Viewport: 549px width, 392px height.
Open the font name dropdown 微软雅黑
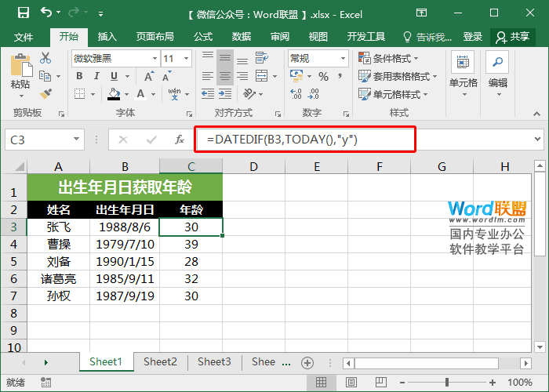pos(155,59)
